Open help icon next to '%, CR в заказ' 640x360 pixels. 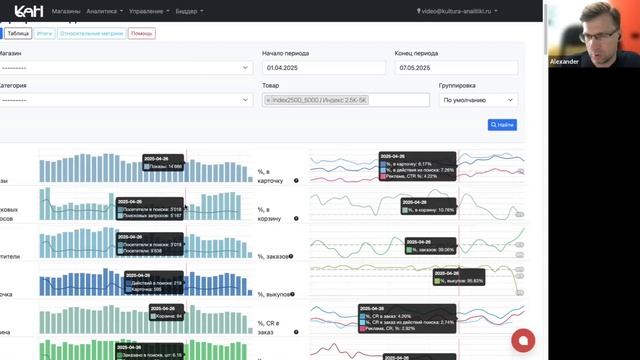tap(296, 332)
